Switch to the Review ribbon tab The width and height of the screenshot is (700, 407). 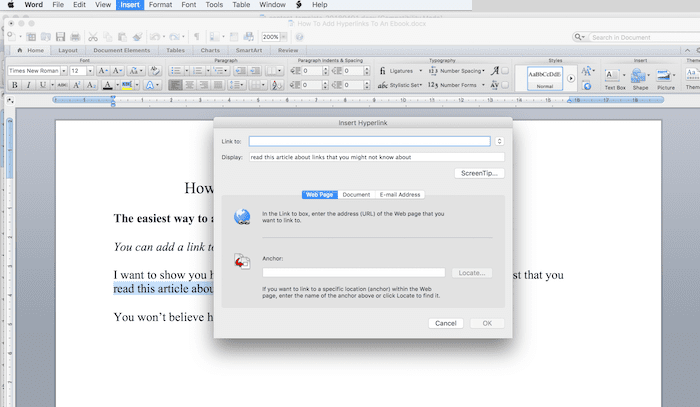tap(288, 50)
